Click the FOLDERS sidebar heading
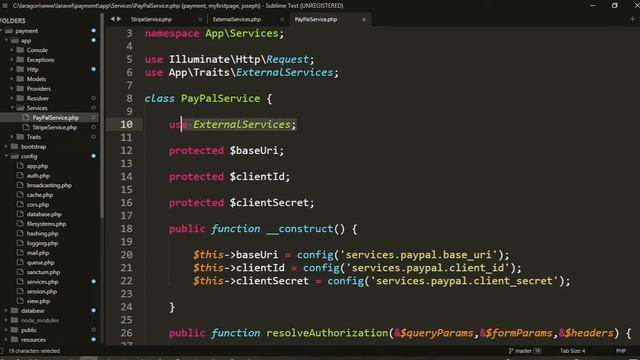The height and width of the screenshot is (360, 640). (13, 20)
